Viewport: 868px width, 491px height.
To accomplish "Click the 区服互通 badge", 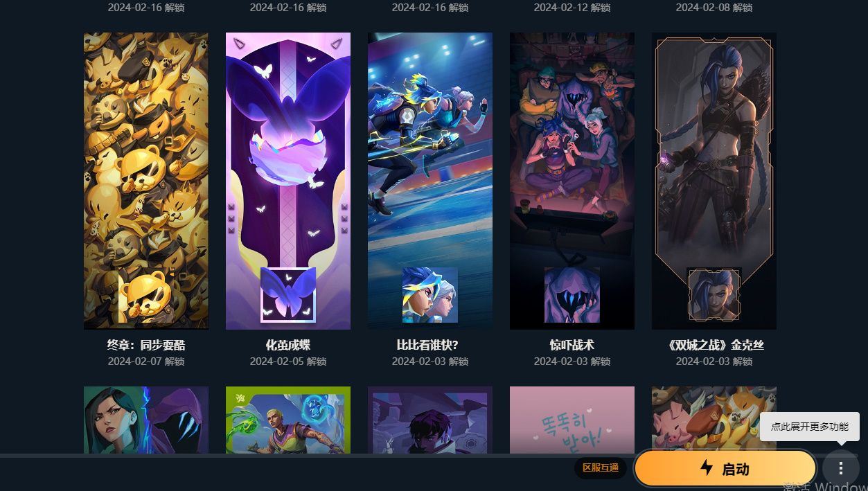I will point(600,468).
